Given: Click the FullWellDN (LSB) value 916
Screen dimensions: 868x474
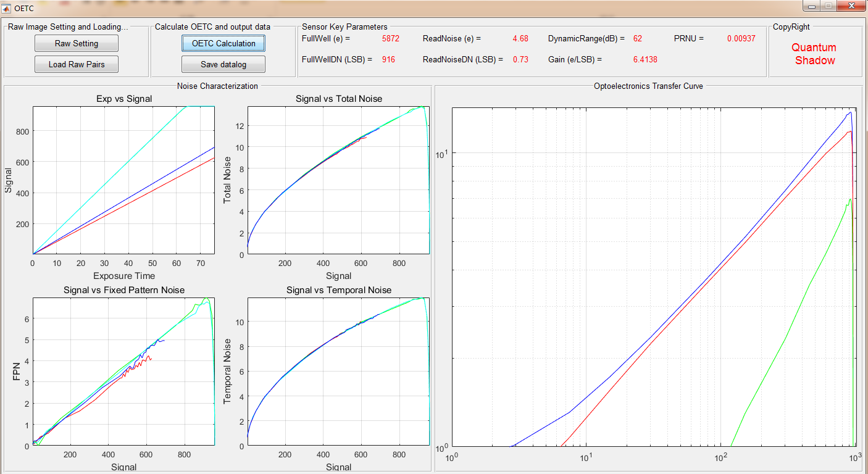Looking at the screenshot, I should tap(388, 59).
